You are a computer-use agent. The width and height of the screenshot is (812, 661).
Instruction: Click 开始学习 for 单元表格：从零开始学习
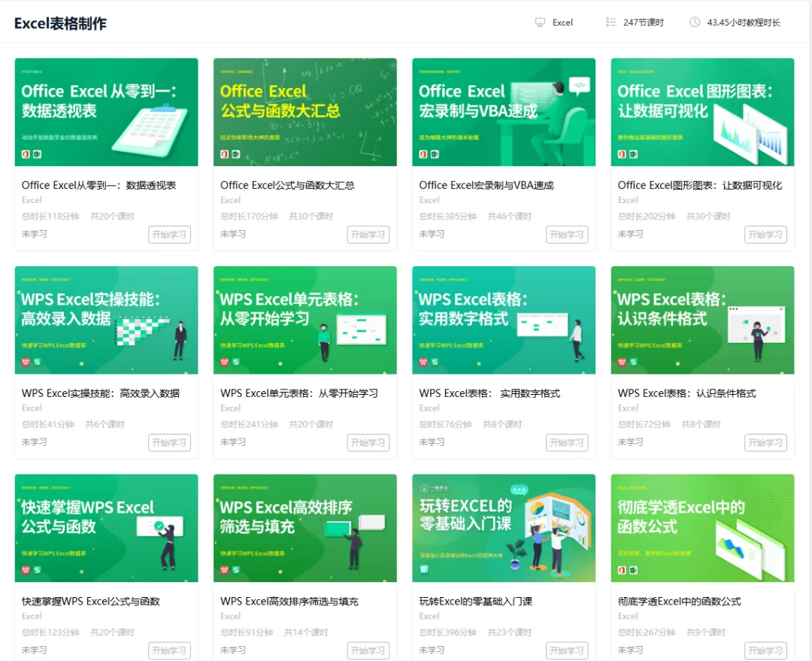[x=368, y=443]
